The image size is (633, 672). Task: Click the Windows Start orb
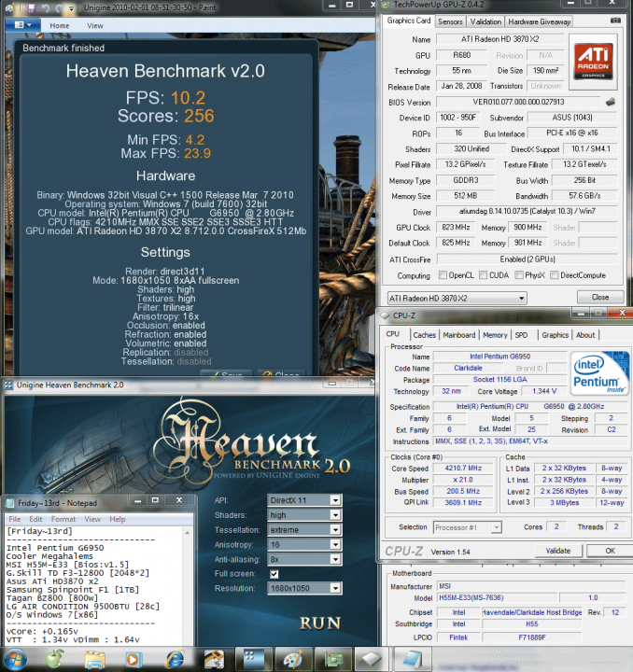[x=15, y=659]
